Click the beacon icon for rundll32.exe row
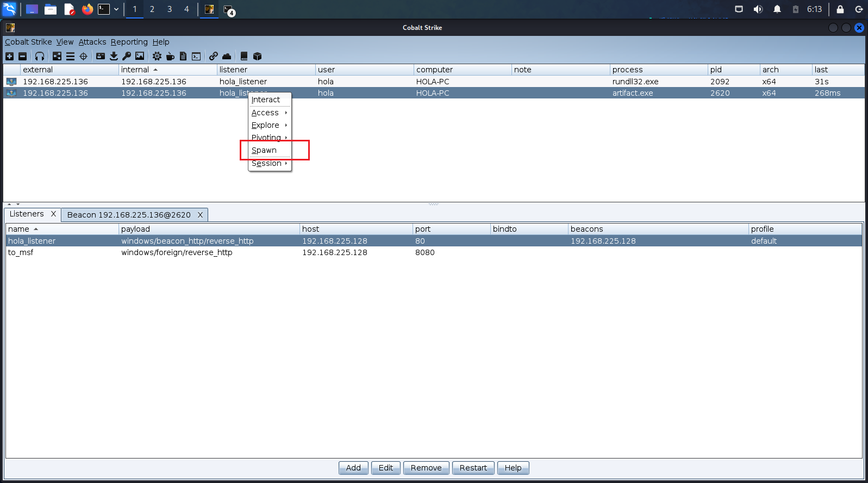This screenshot has height=483, width=868. coord(11,82)
